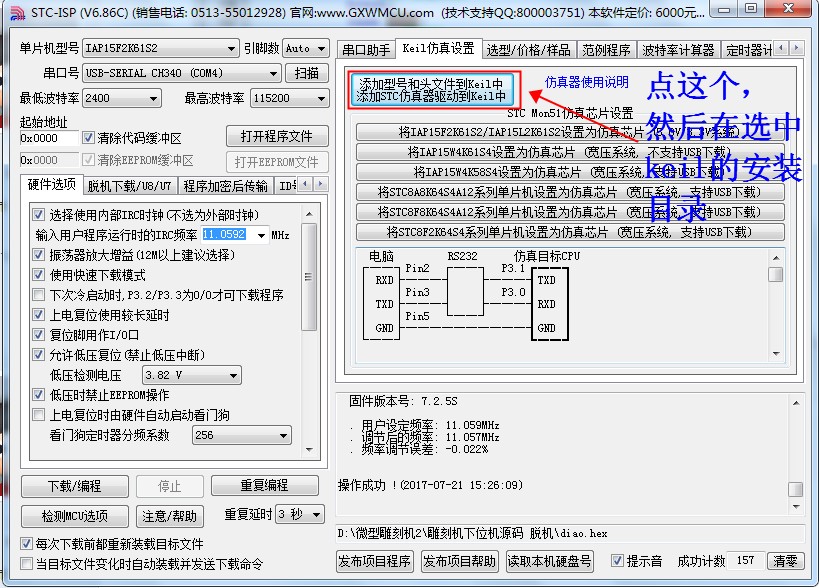Toggle 清除代码缓冲区 checkbox

(88, 138)
